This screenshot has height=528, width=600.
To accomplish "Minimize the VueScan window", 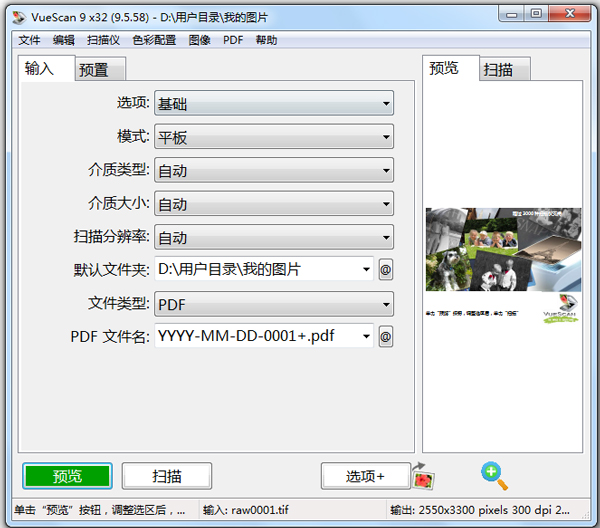I will tap(511, 14).
